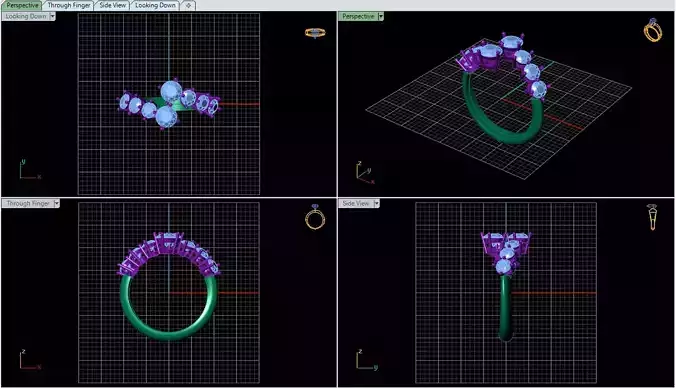This screenshot has width=676, height=389.
Task: Switch to the Through Finger tab
Action: tap(69, 5)
